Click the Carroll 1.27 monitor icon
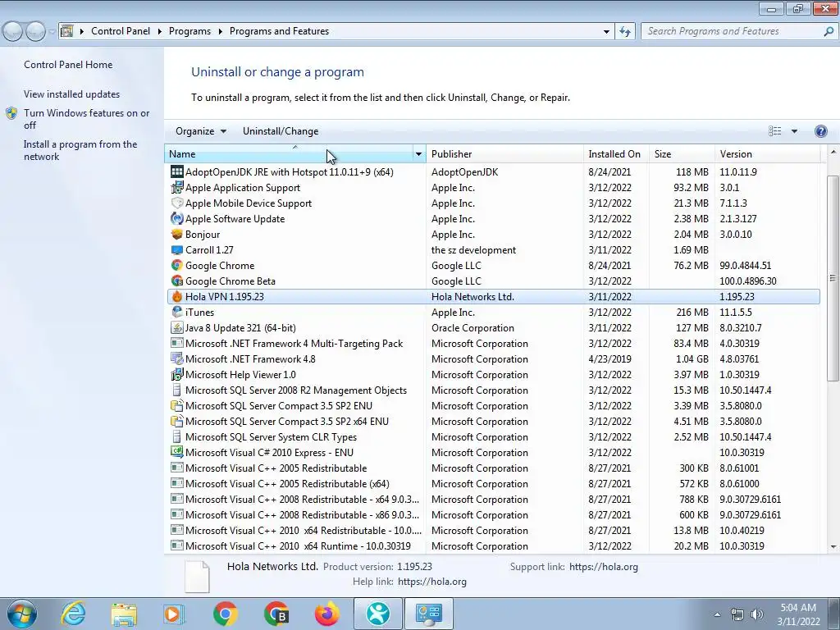Screen dimensions: 840x630 click(176, 249)
